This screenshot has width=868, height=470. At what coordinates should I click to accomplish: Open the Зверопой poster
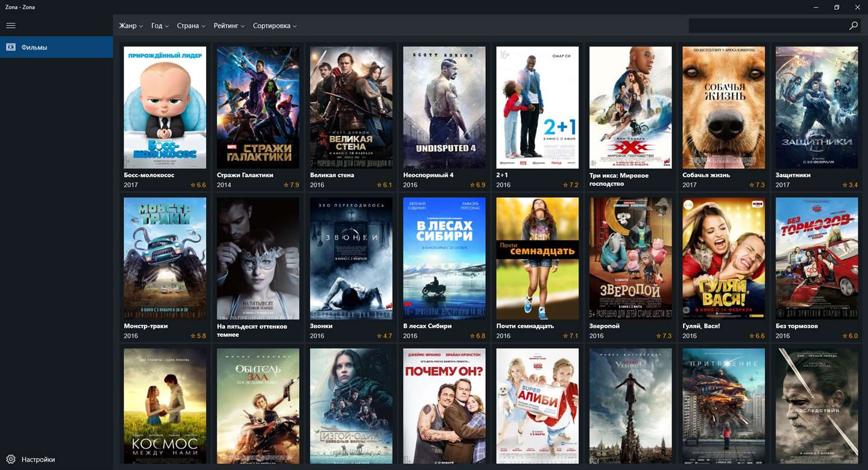tap(631, 258)
